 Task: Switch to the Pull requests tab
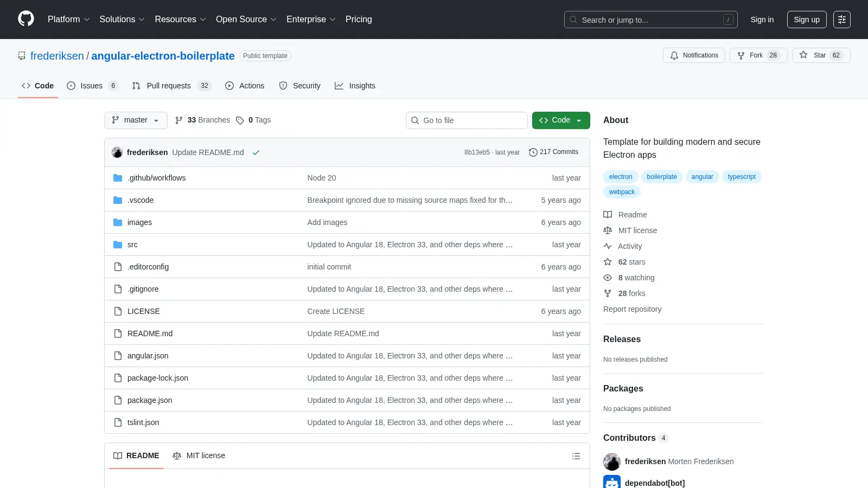(x=171, y=86)
